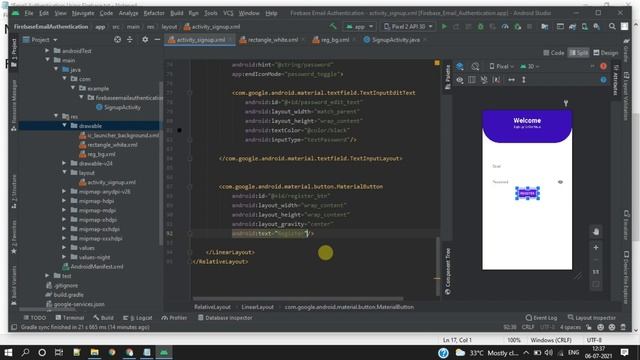Switch to rectangle_white.xml tab
640x360 pixels.
(272, 40)
